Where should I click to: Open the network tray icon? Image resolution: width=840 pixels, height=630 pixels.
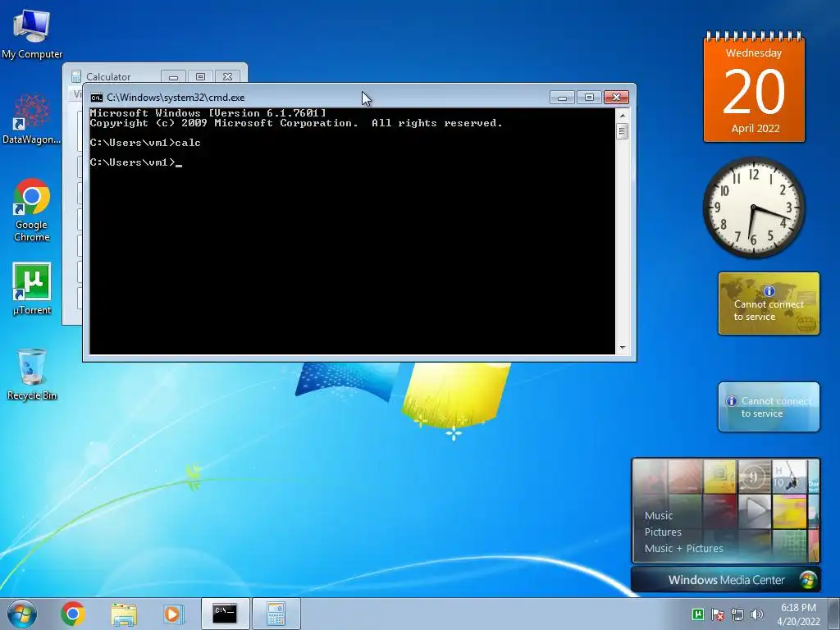coord(737,614)
